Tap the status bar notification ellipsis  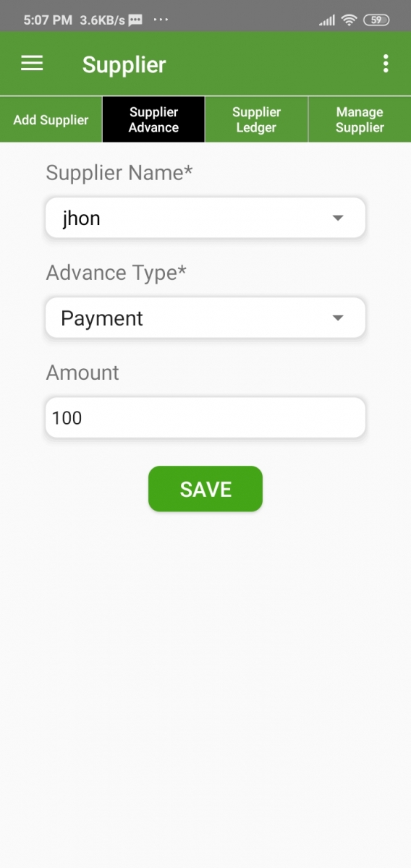pyautogui.click(x=161, y=20)
